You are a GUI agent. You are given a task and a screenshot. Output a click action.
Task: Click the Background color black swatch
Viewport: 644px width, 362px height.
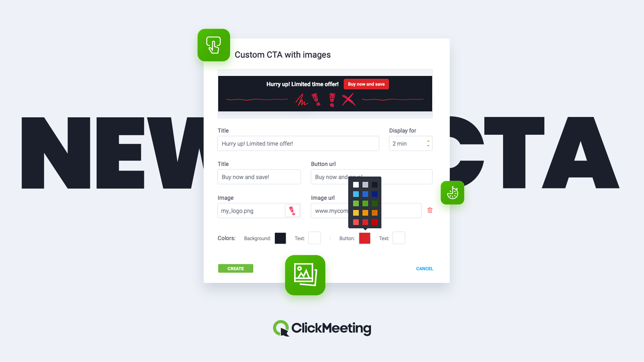click(280, 238)
